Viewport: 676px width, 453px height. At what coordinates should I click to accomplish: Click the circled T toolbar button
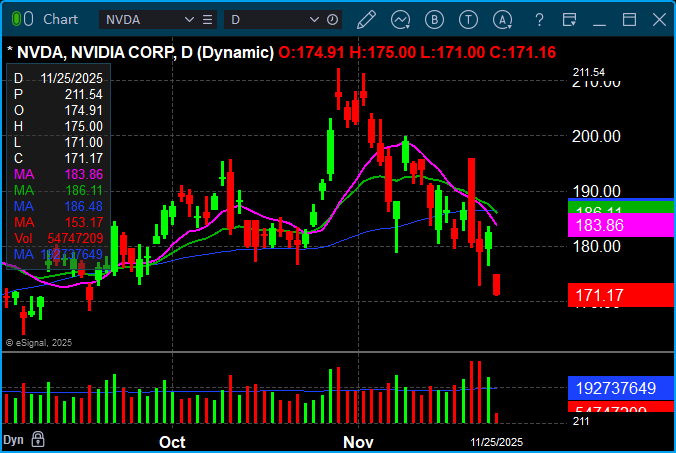tap(468, 20)
